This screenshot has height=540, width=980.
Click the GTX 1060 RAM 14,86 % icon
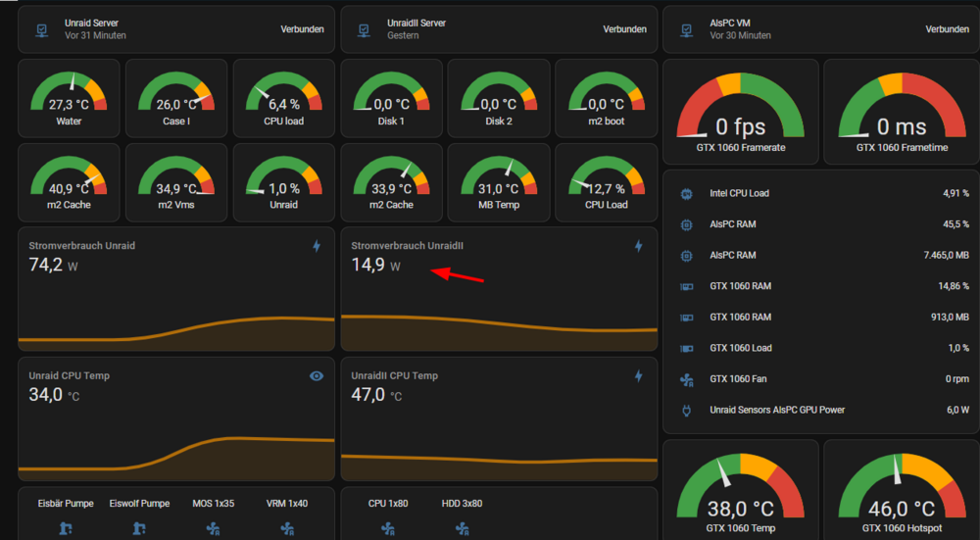(x=686, y=286)
